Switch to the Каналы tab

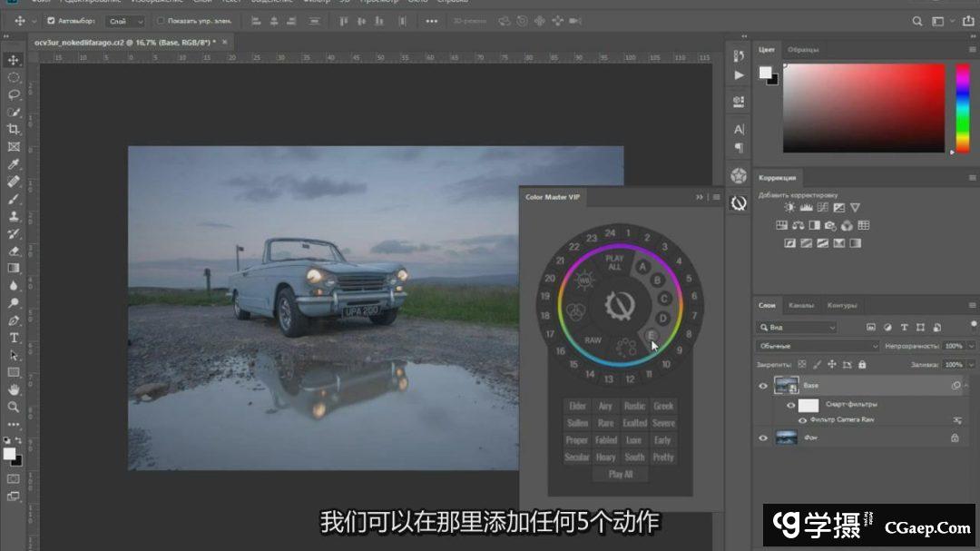(x=800, y=305)
